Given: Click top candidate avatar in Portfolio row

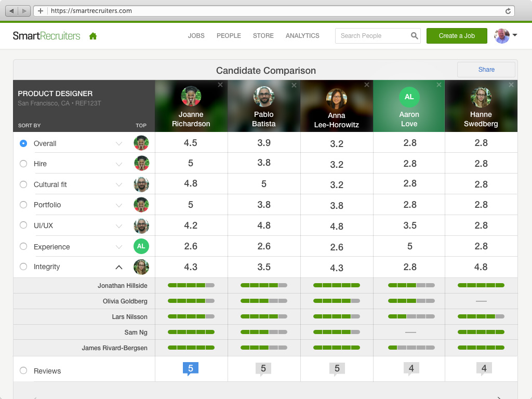Looking at the screenshot, I should tap(141, 205).
